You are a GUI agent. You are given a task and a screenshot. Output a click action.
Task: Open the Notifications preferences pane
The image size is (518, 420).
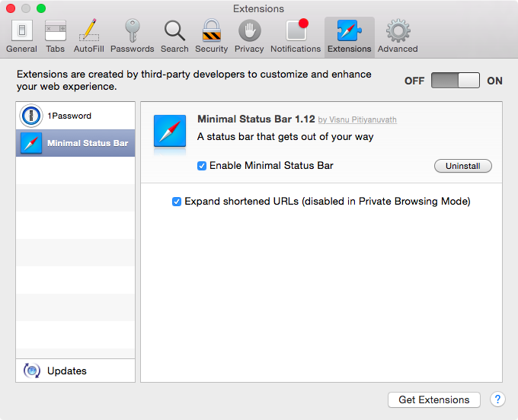pyautogui.click(x=296, y=37)
